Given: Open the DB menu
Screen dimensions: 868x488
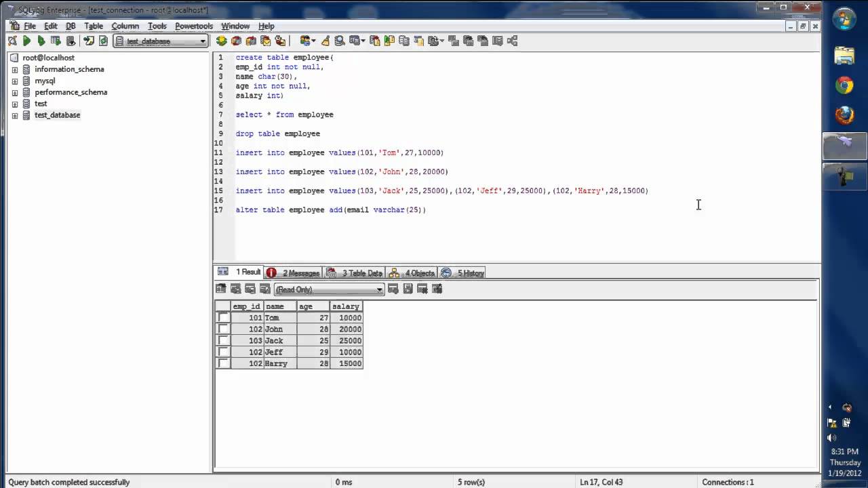Looking at the screenshot, I should pyautogui.click(x=71, y=26).
